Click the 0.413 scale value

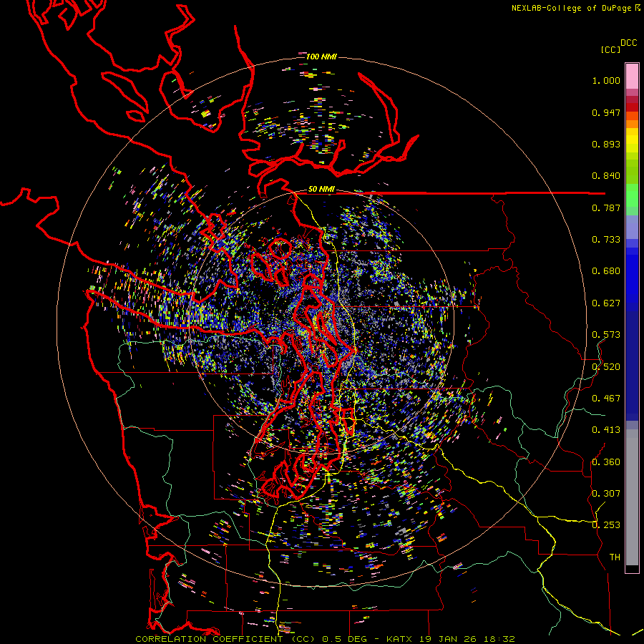(606, 430)
